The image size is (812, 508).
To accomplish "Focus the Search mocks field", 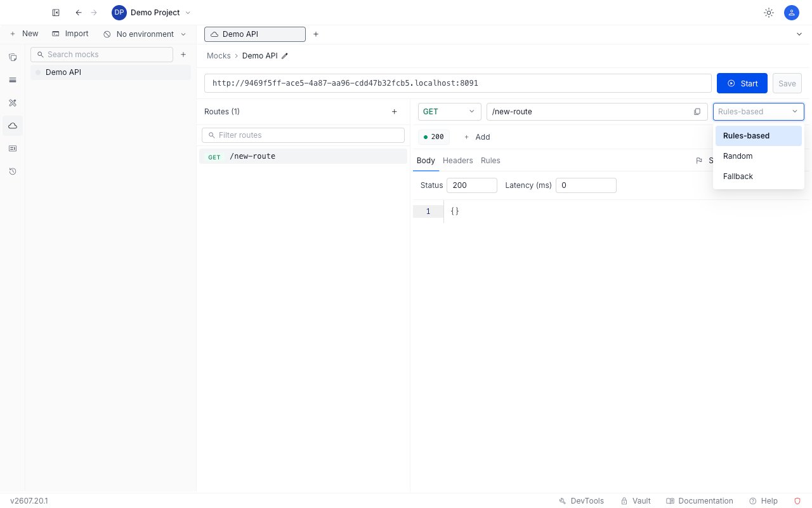I will (x=101, y=55).
